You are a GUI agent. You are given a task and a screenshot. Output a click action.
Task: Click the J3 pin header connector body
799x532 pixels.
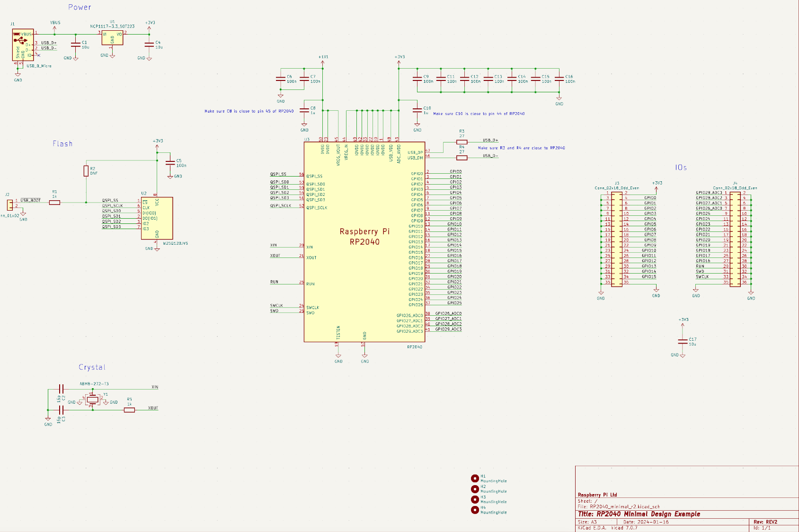click(617, 239)
